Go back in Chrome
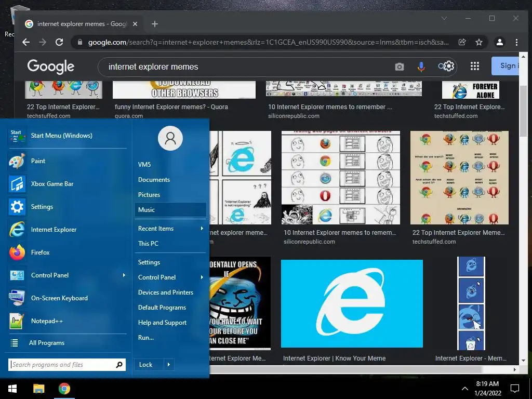532x399 pixels. [x=26, y=42]
